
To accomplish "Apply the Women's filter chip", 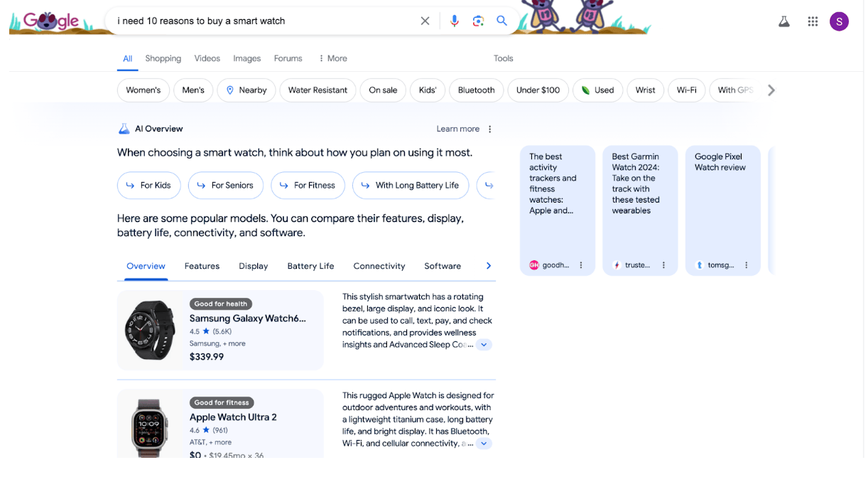I will (x=143, y=90).
